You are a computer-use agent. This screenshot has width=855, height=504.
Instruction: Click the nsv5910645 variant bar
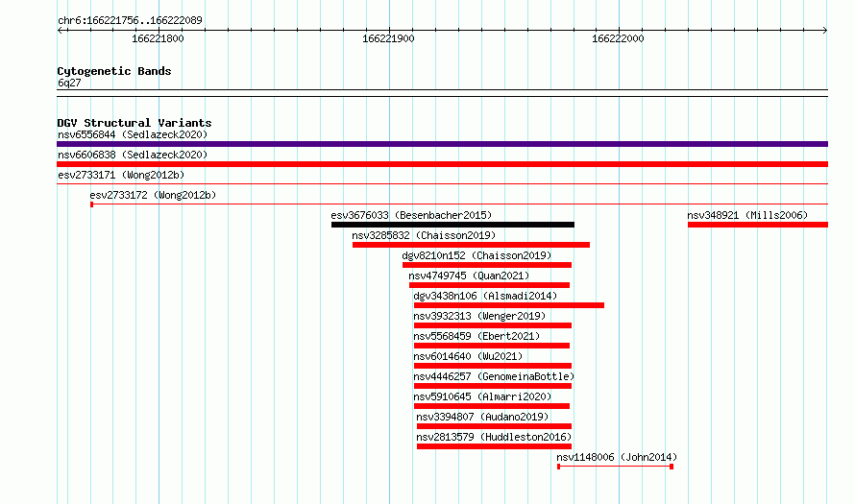coord(492,406)
